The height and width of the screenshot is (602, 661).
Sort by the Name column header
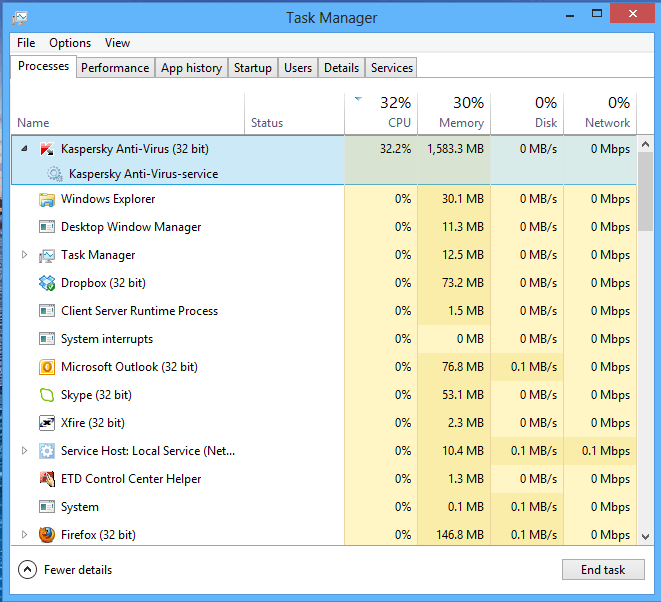[x=127, y=114]
